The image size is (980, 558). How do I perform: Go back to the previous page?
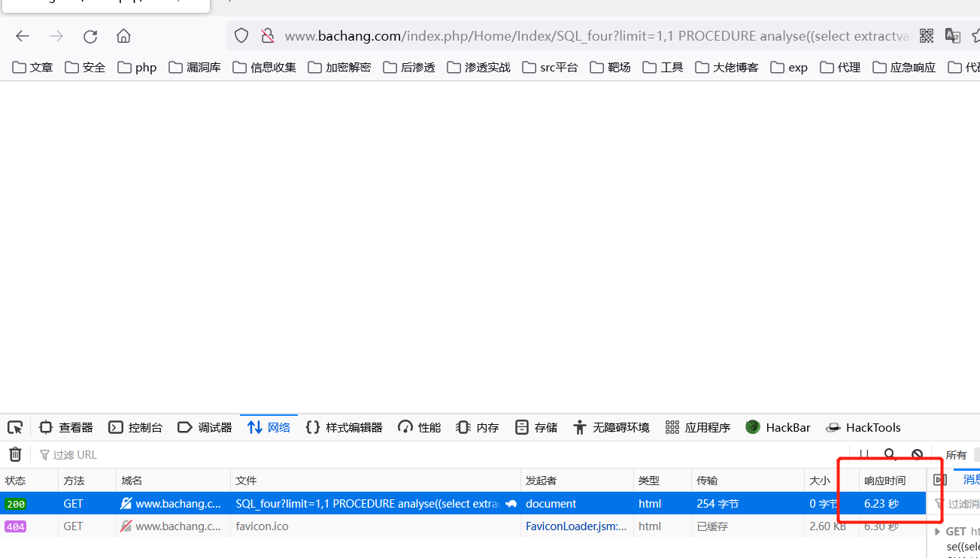tap(23, 36)
